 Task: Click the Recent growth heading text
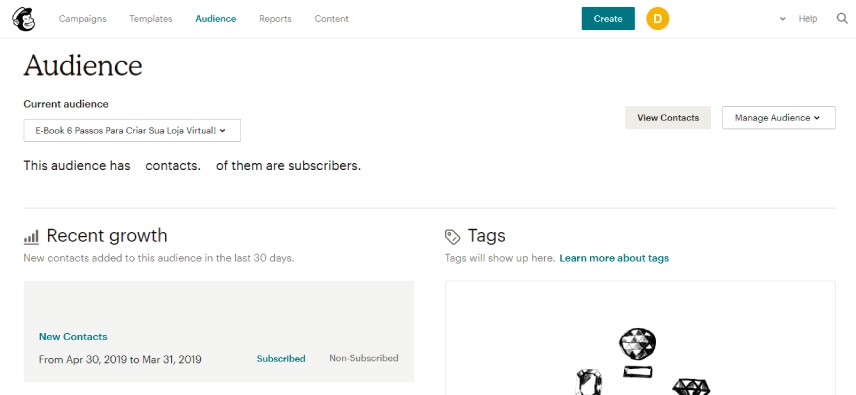click(x=107, y=236)
